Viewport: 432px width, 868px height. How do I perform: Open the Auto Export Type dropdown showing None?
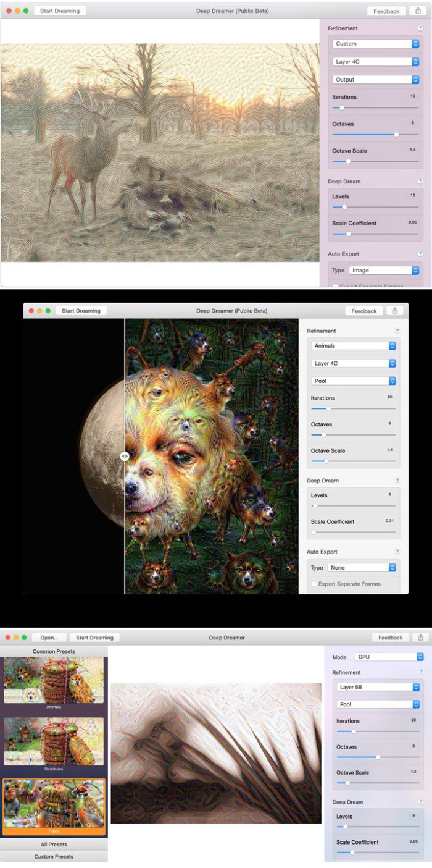[x=361, y=568]
